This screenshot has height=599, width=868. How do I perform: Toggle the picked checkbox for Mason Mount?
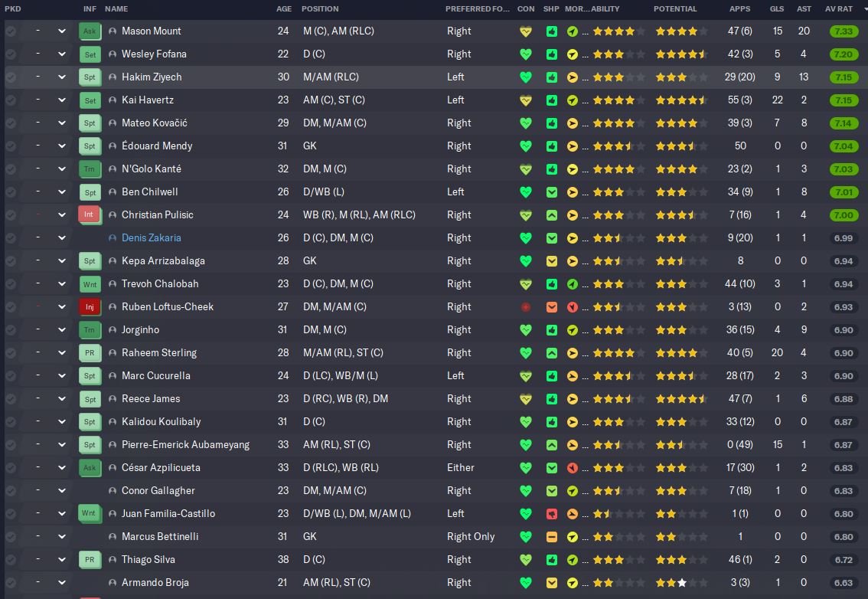point(11,31)
